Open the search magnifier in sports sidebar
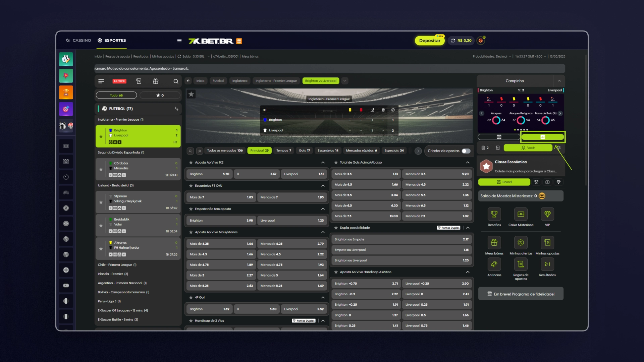 tap(176, 81)
